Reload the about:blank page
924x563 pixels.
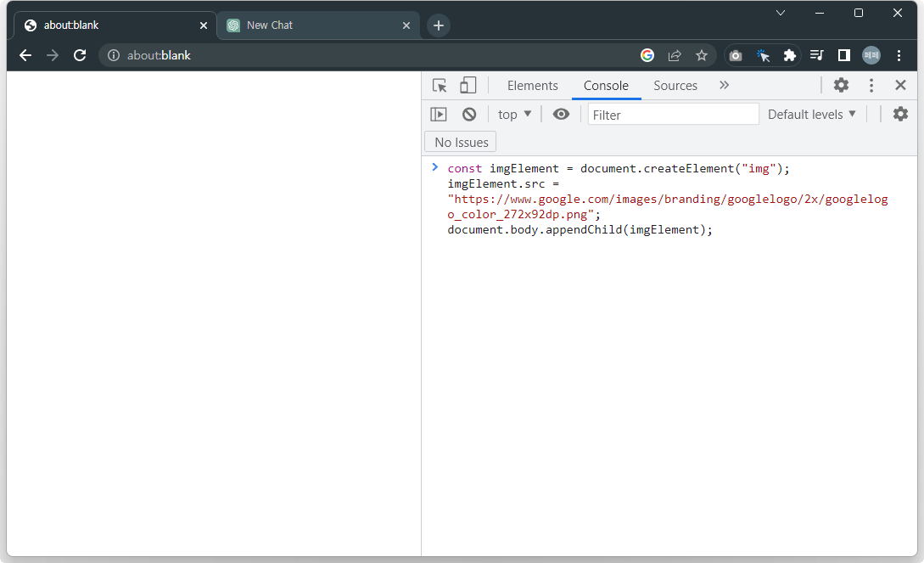point(80,55)
